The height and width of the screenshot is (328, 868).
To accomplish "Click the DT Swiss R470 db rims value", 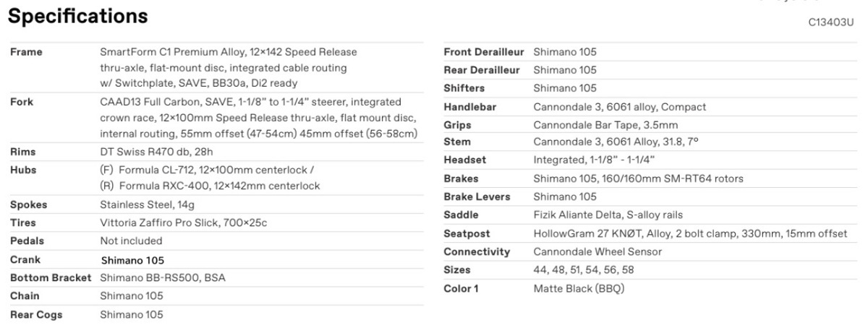I will (157, 152).
